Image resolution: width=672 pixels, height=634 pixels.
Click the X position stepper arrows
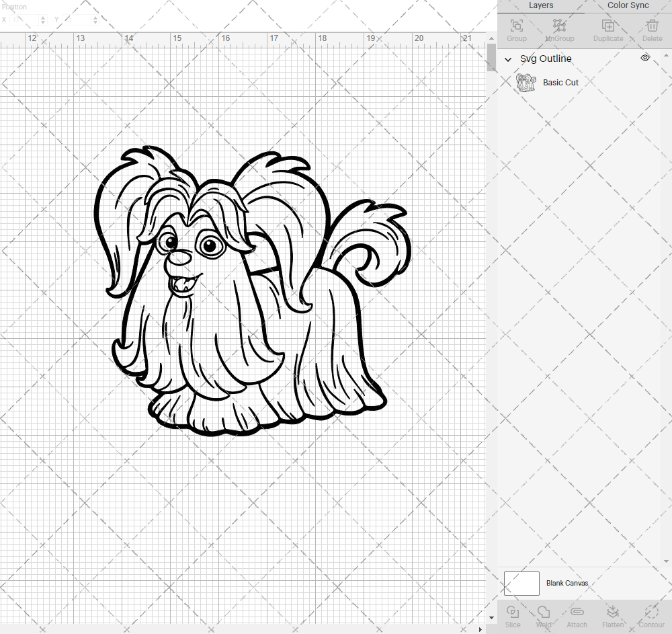click(44, 20)
